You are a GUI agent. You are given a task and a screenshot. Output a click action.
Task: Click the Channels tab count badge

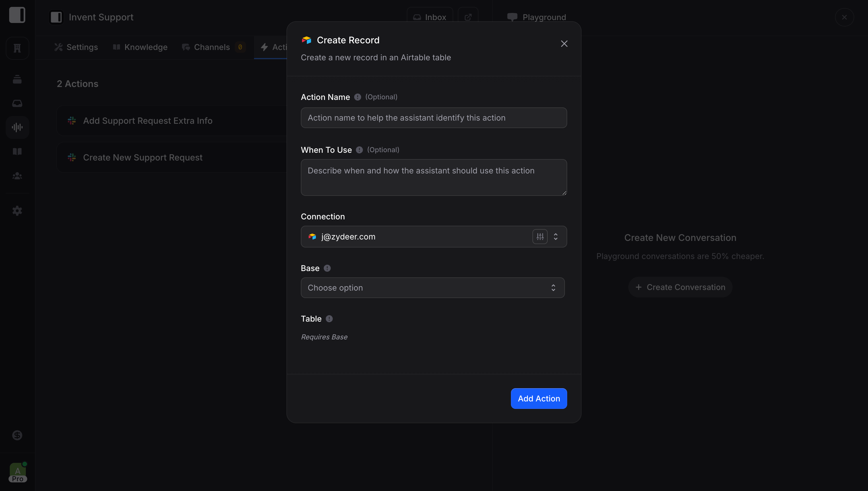pyautogui.click(x=240, y=47)
